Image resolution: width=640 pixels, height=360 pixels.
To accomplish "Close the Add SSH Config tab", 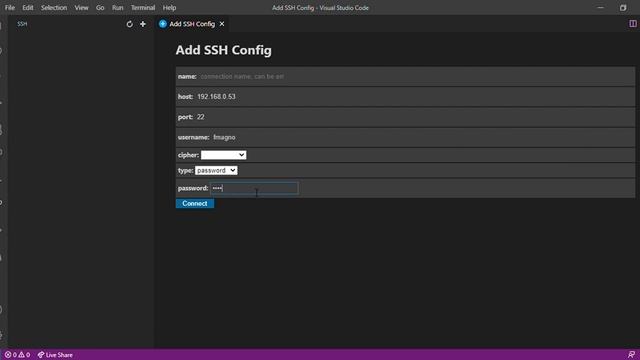I will pyautogui.click(x=222, y=24).
